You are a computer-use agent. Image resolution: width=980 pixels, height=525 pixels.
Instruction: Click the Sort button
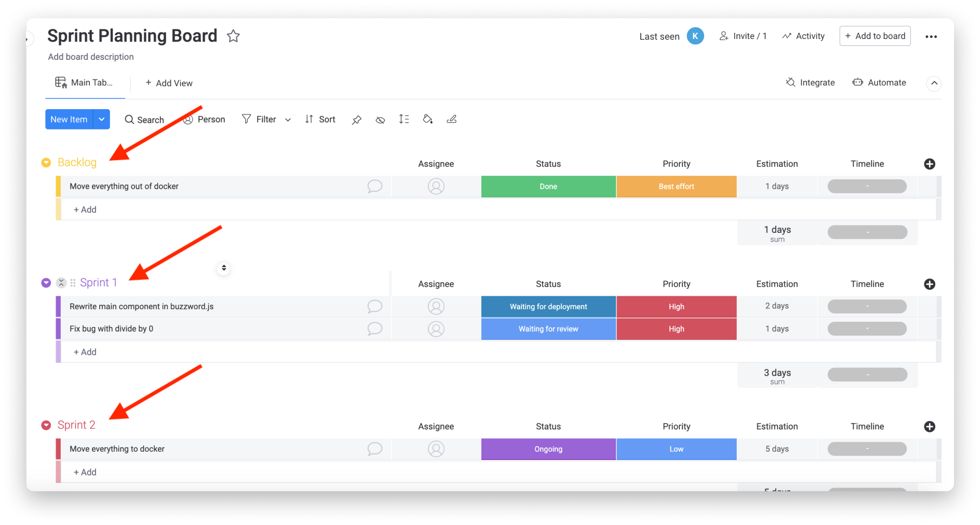320,119
